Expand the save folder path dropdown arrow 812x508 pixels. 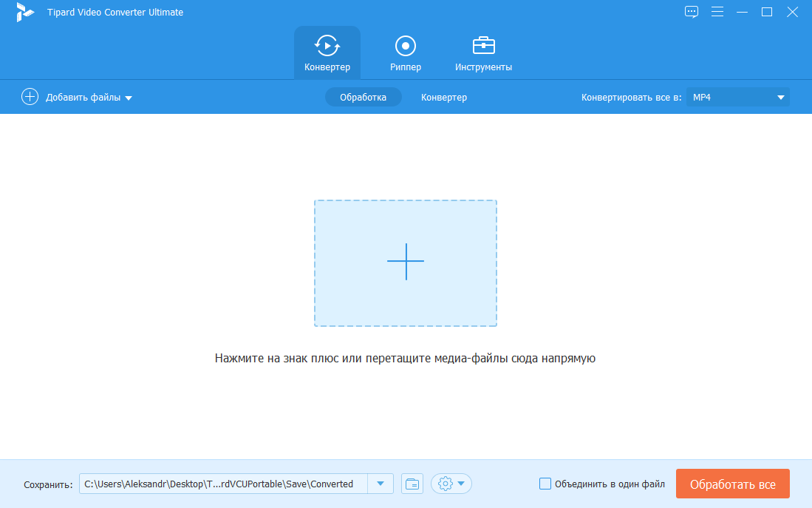pos(381,484)
